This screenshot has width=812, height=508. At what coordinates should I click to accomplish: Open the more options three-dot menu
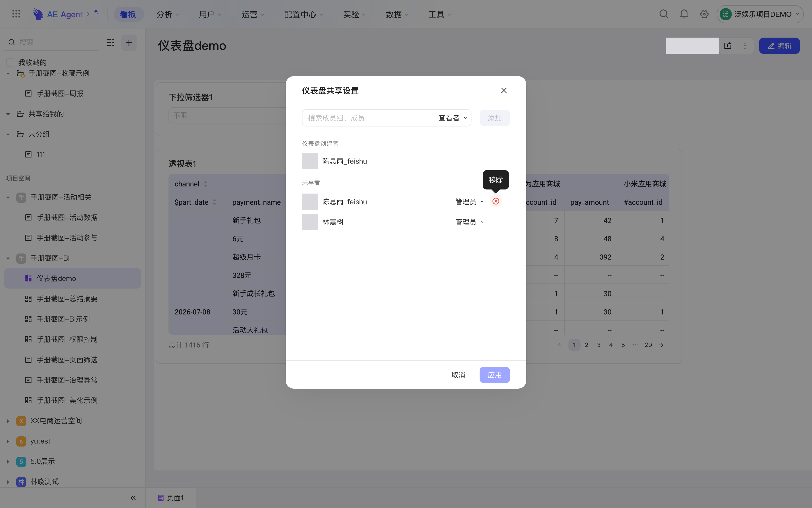tap(745, 46)
